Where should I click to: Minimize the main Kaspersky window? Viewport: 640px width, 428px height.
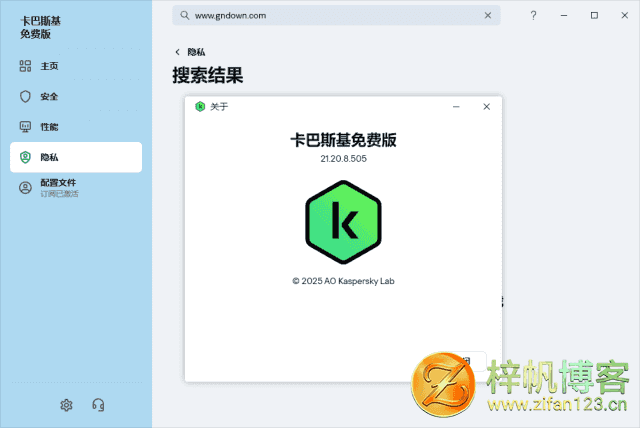tap(564, 16)
